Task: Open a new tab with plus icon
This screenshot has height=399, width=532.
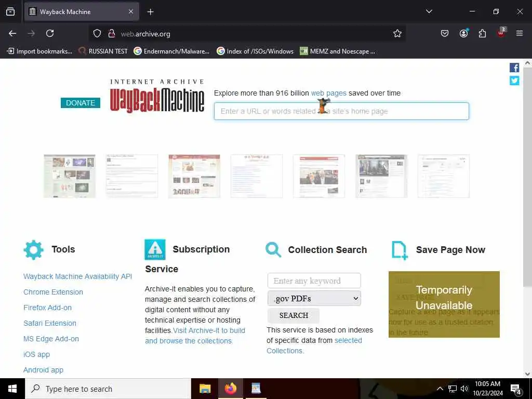Action: click(x=150, y=12)
